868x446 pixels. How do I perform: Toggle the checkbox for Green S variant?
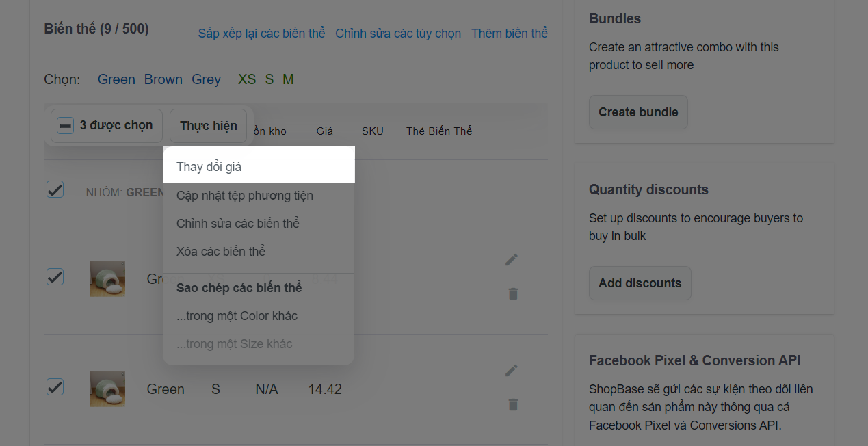(x=55, y=387)
